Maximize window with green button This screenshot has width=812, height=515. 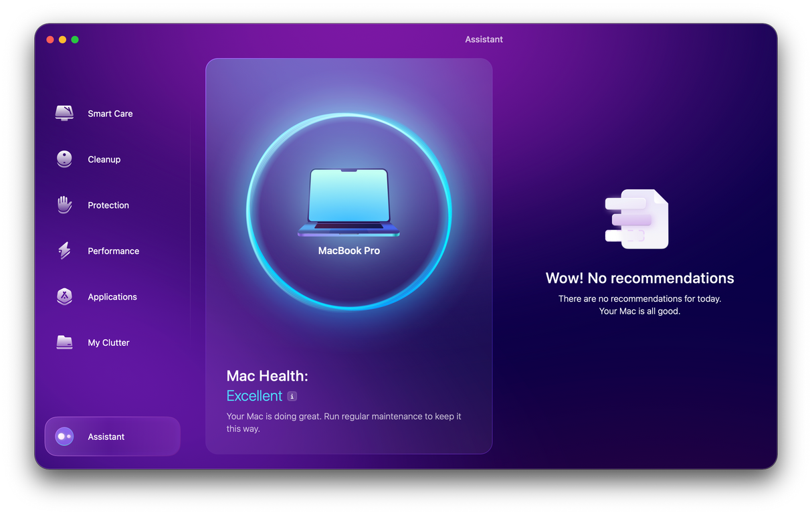(75, 39)
